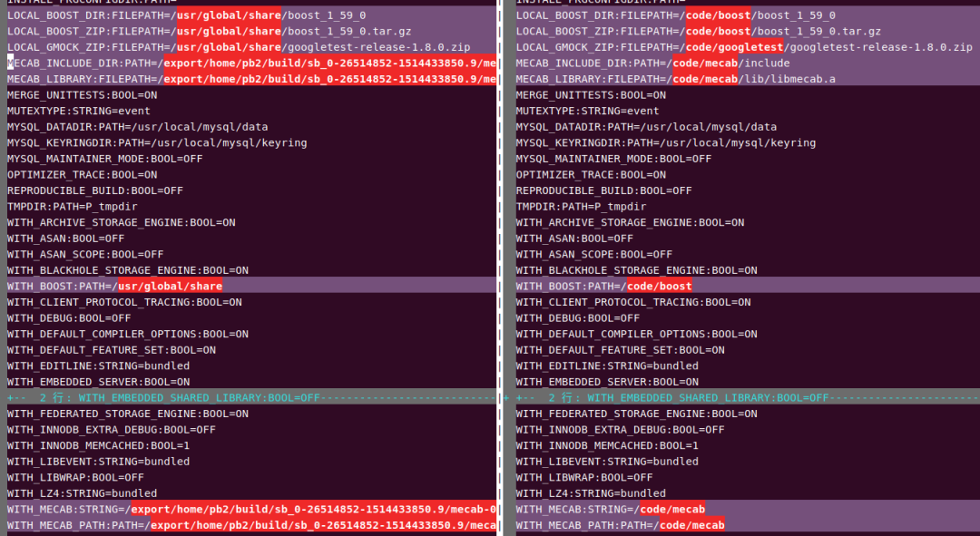Viewport: 980px width, 536px height.
Task: Select MYSQL_MAINTAINER_MODE:BOOL=OFF in right pane
Action: (x=613, y=159)
